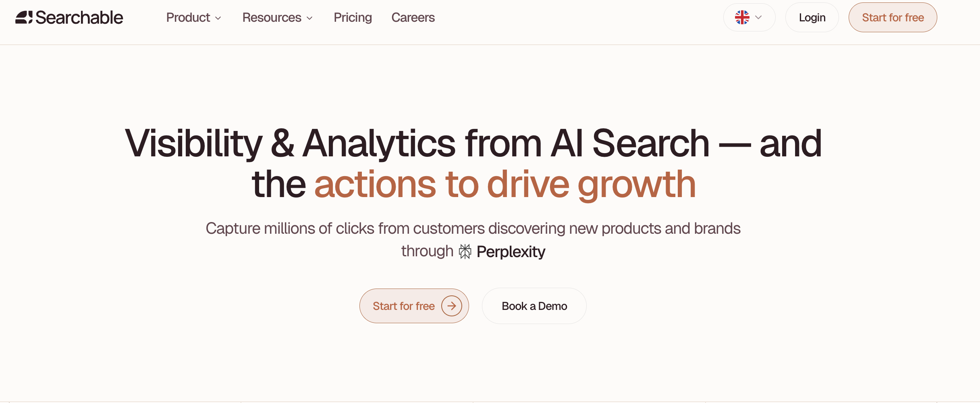This screenshot has height=403, width=980.
Task: Click the Perplexity logo icon in the subheading
Action: point(465,251)
